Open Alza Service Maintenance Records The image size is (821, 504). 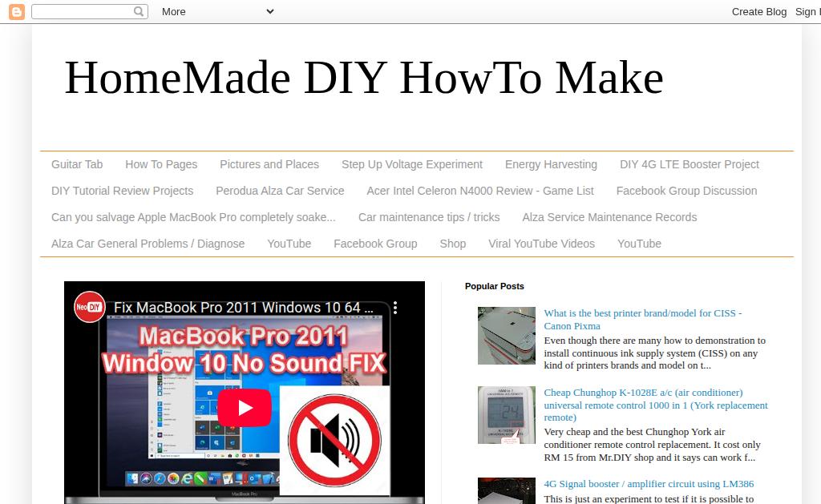click(609, 217)
